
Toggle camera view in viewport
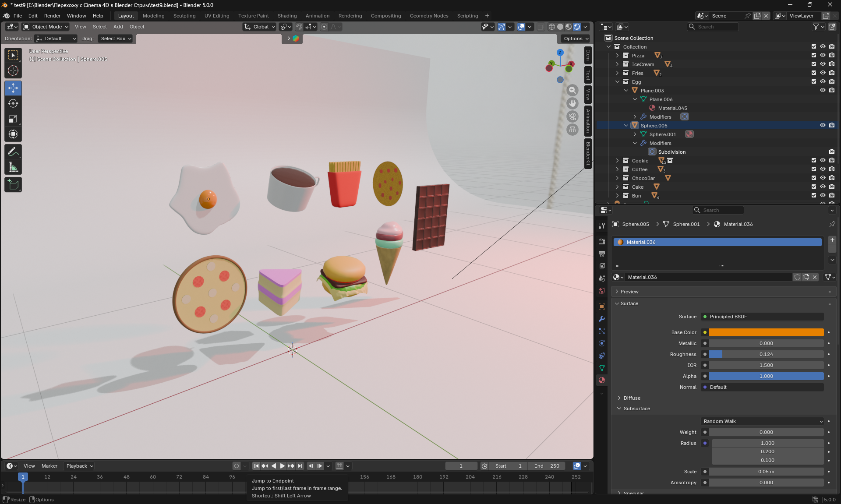point(572,116)
